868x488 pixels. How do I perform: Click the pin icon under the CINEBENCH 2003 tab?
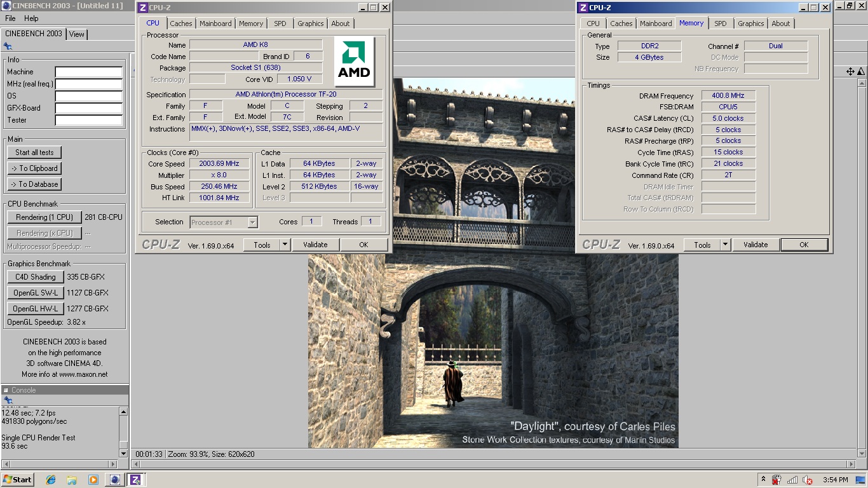point(8,46)
